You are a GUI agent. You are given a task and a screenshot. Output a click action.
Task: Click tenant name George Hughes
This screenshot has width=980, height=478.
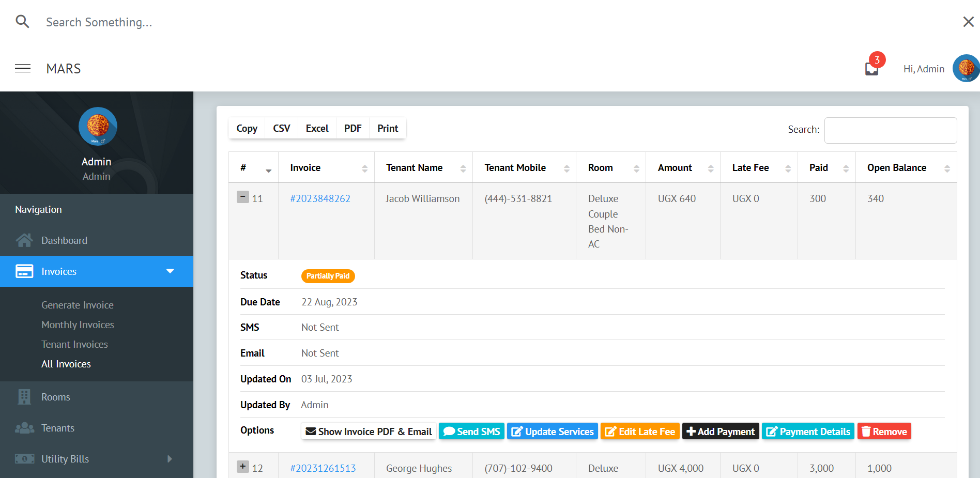point(419,468)
